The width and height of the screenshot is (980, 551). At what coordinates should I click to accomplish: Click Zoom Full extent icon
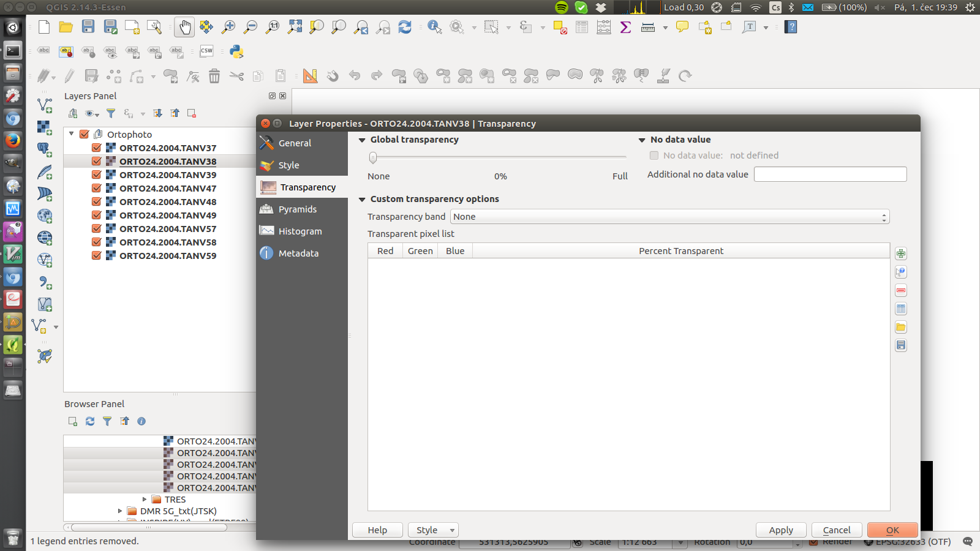[x=295, y=26]
